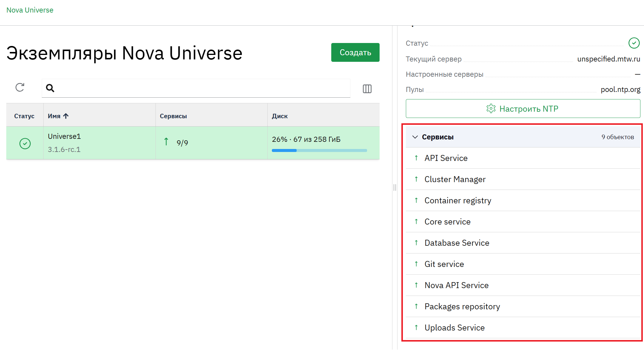Click the Packages repository status arrow
Viewport: 644px width, 352px height.
coord(416,306)
